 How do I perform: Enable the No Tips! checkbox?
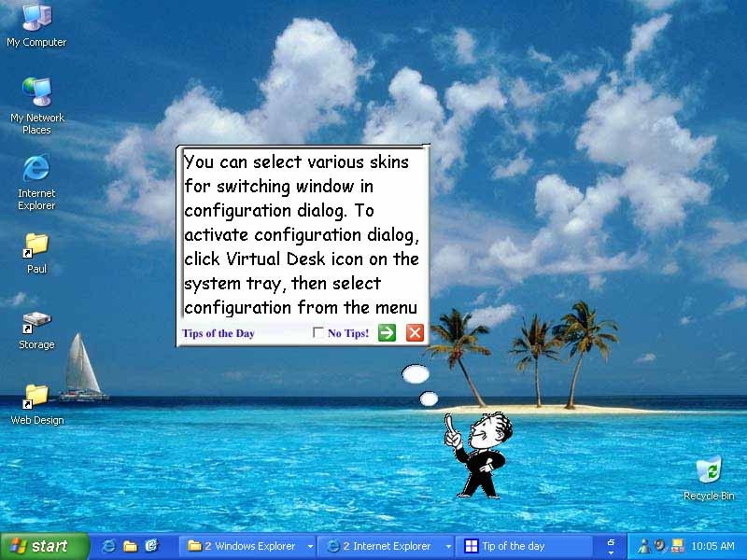point(317,332)
